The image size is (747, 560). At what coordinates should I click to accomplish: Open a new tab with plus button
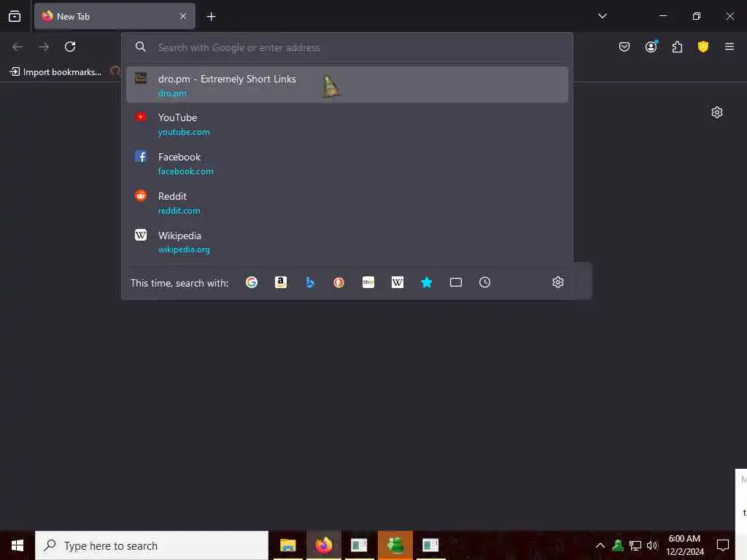pyautogui.click(x=211, y=17)
